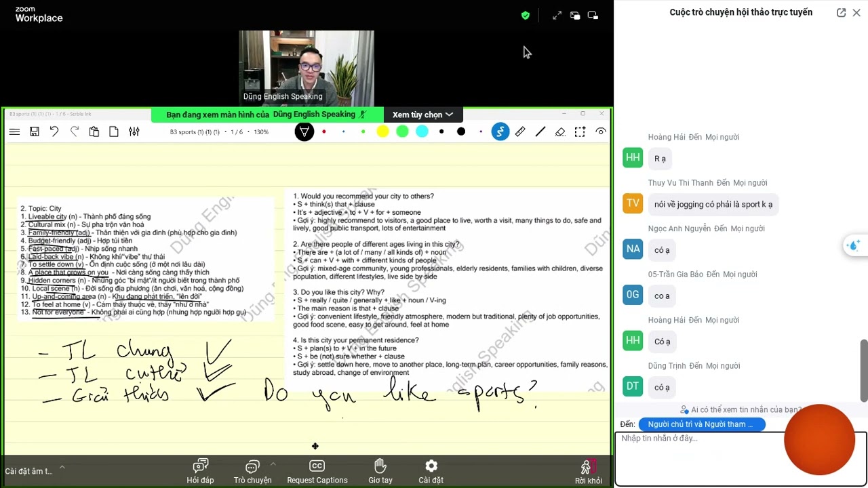Select the straight line tool

click(540, 131)
